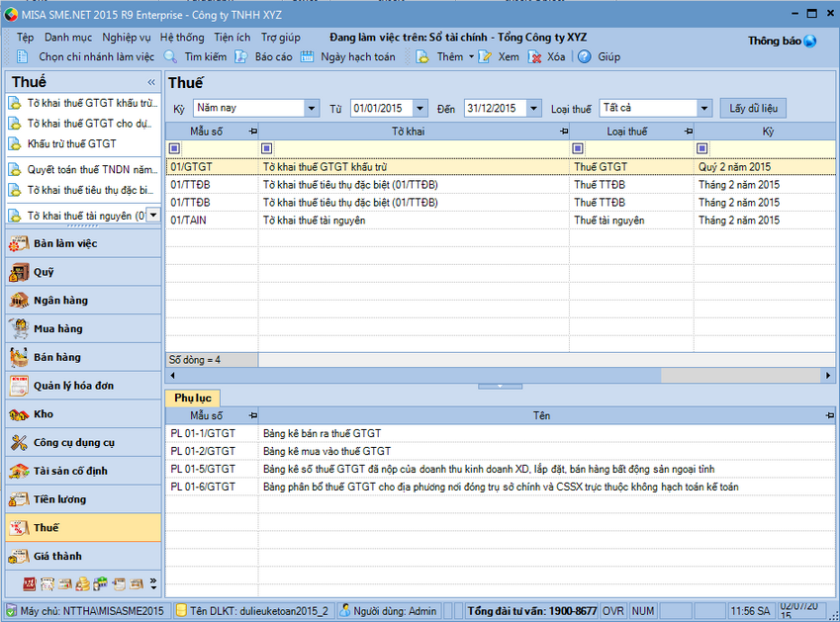
Task: Open the Loại thuế dropdown (Tất cả)
Action: 704,108
